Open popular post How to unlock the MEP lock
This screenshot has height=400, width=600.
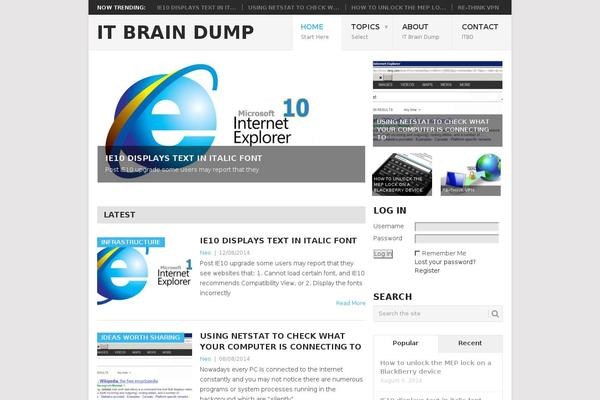(435, 367)
